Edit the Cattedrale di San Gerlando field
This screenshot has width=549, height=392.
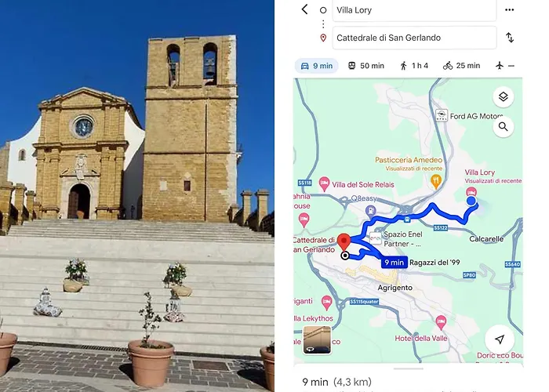(414, 38)
